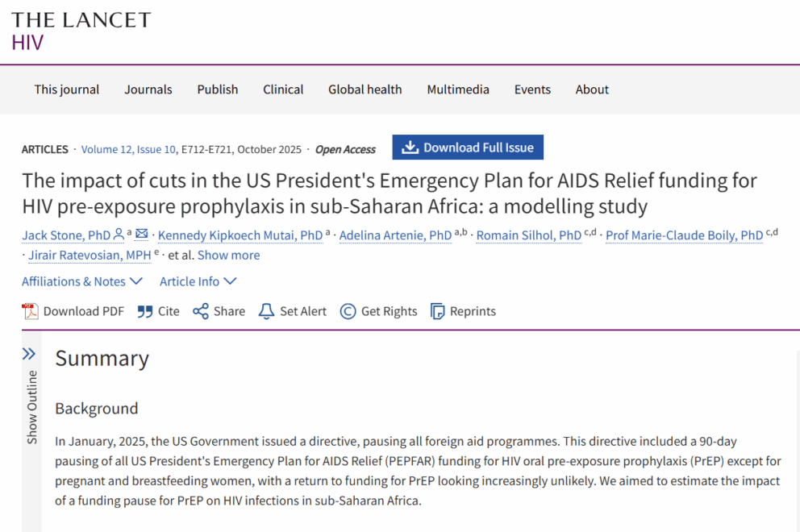800x532 pixels.
Task: Expand the Affiliations & Notes section
Action: (x=81, y=281)
